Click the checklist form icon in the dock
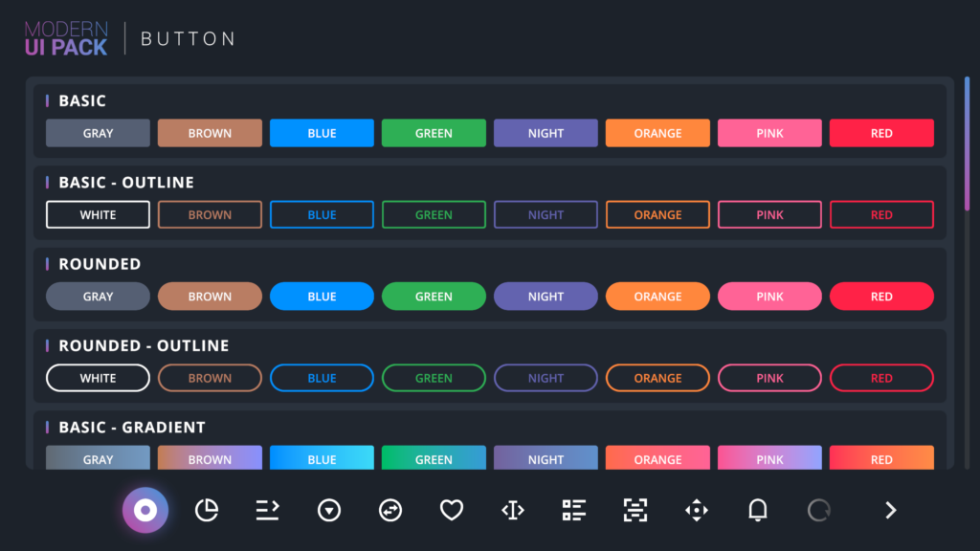The width and height of the screenshot is (980, 551). [574, 510]
